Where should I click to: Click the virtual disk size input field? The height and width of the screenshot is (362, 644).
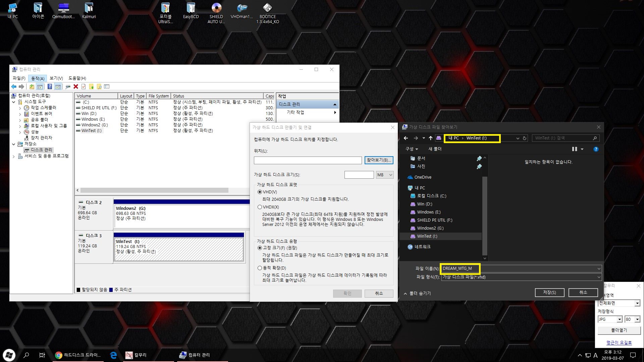(359, 175)
